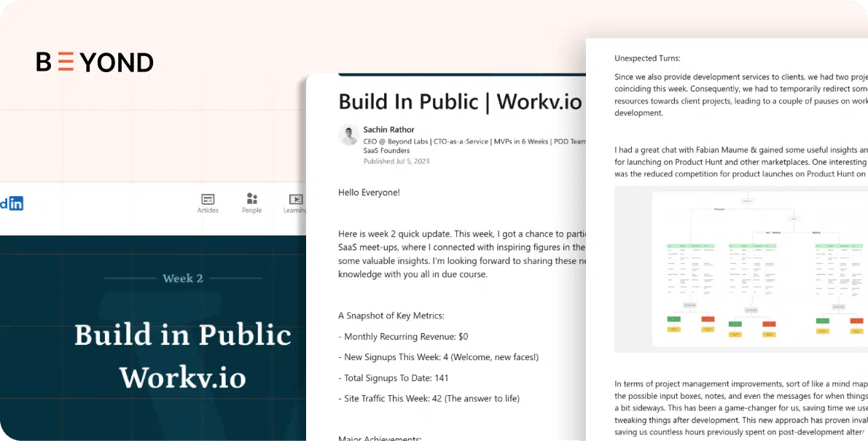The height and width of the screenshot is (441, 868).
Task: Click the CEO @ Beyond Labs headline text
Action: pos(474,146)
